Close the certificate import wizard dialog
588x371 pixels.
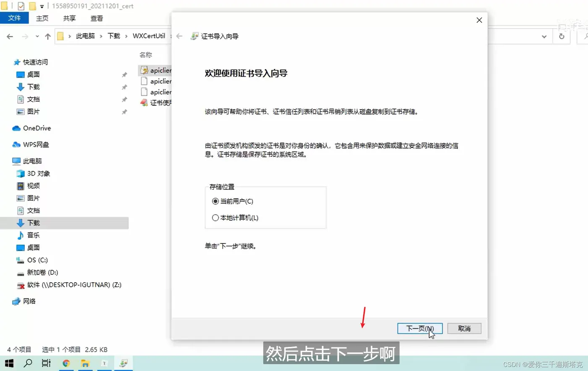point(479,20)
